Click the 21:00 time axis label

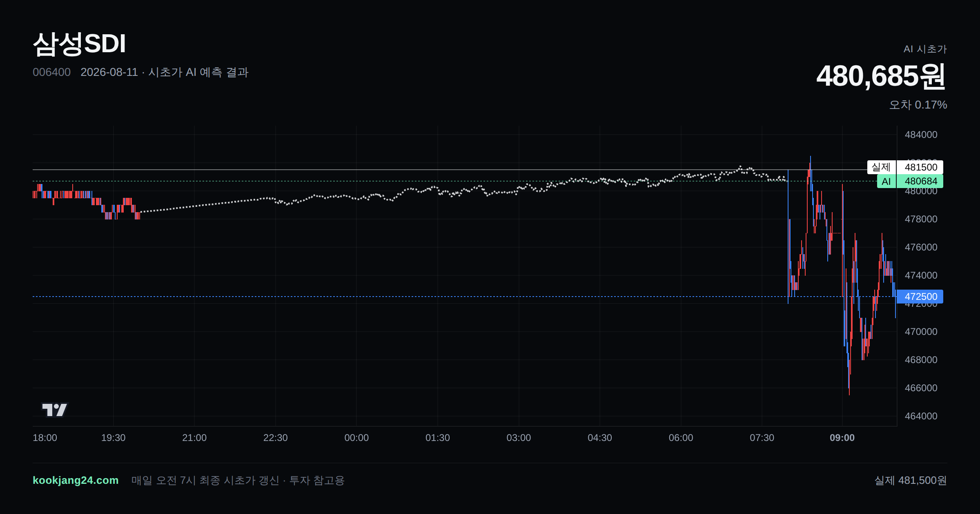point(194,438)
